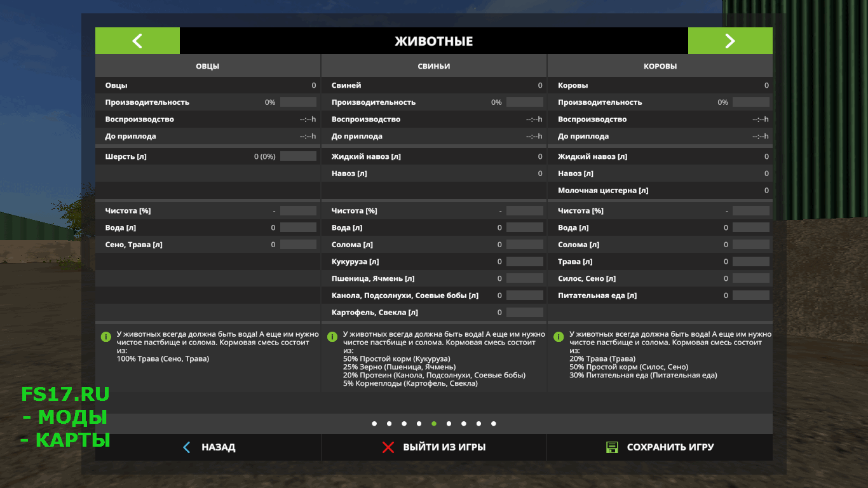Screen dimensions: 868x488
Task: Click sheep Воспроизводство row
Action: pos(208,119)
